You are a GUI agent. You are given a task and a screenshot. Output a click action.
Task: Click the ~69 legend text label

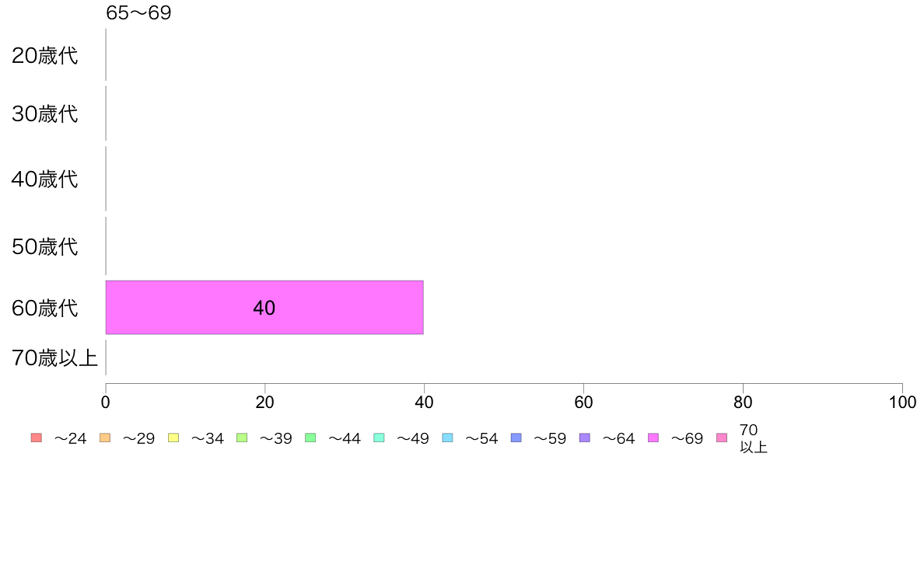click(x=687, y=439)
